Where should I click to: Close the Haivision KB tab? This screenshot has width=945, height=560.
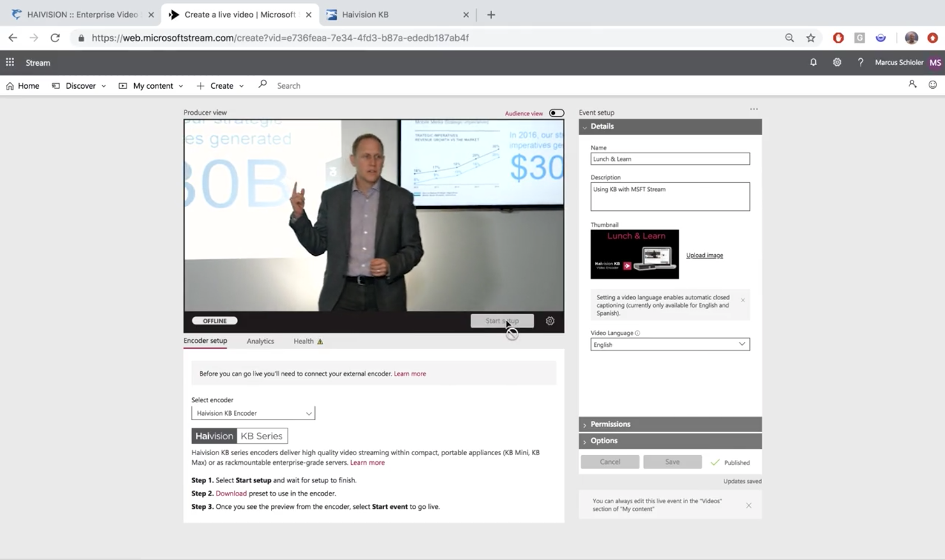pyautogui.click(x=466, y=15)
